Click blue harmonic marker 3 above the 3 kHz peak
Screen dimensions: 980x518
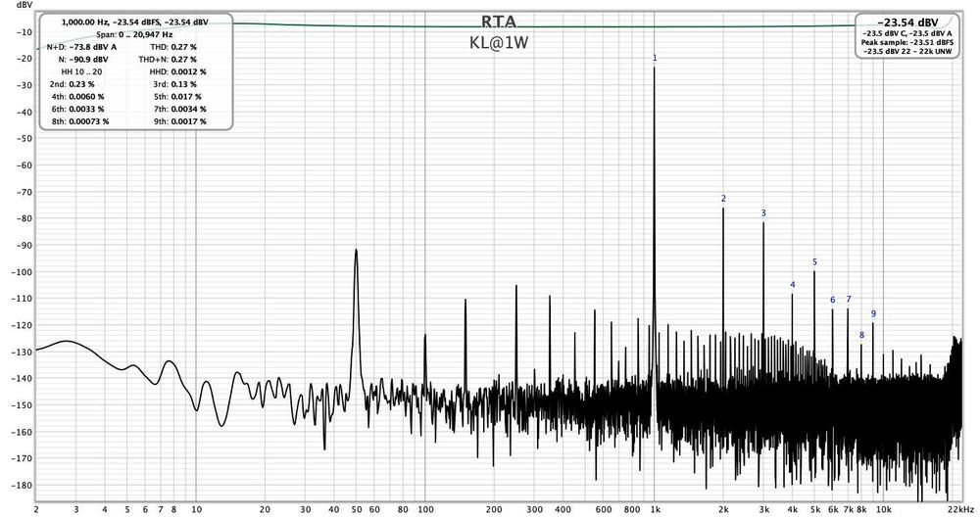tap(763, 213)
